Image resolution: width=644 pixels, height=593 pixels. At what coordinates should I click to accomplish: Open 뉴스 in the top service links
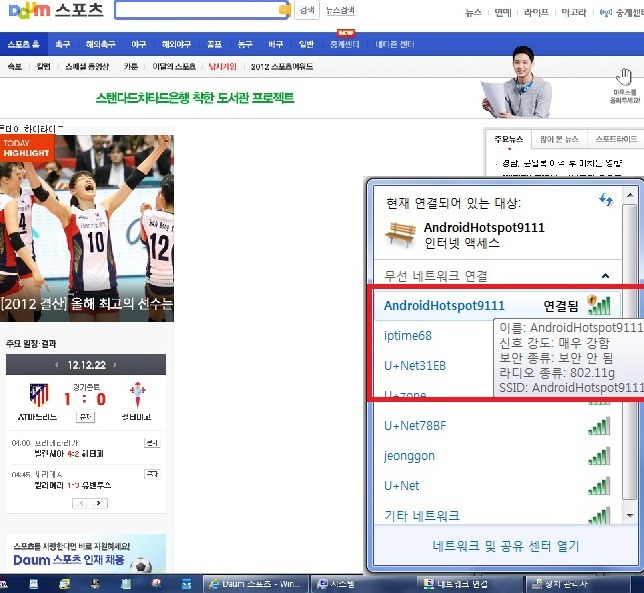tap(473, 13)
